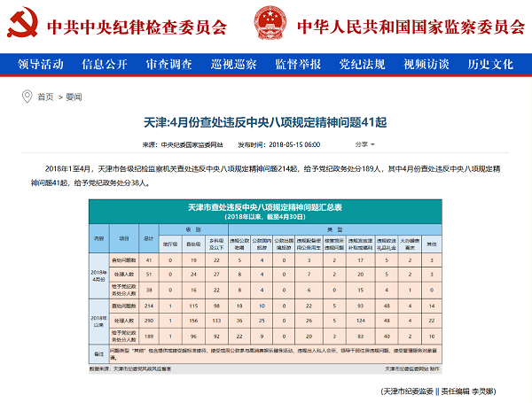Screen dimensions: 532x403
Task: Click the article headline about 天津 4月份
Action: click(265, 122)
